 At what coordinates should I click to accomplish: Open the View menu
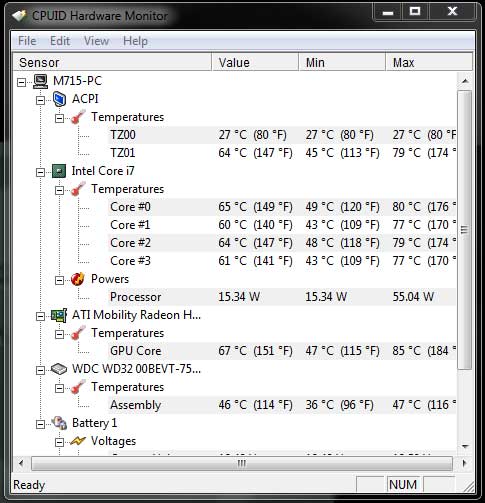pos(96,41)
